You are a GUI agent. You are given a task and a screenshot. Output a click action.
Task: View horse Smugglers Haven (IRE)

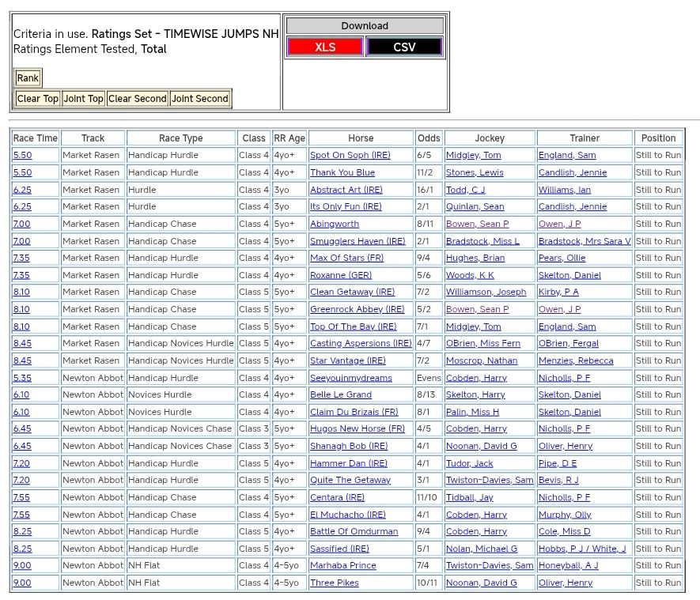coord(358,241)
